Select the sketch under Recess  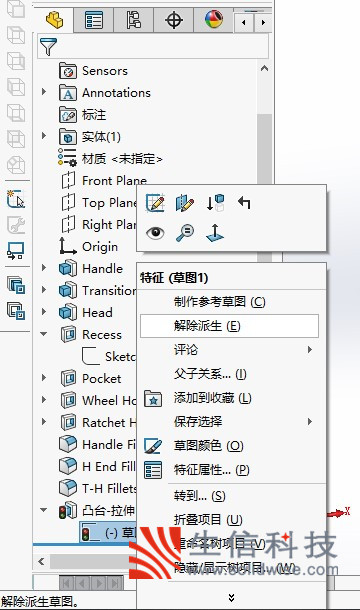pos(109,356)
